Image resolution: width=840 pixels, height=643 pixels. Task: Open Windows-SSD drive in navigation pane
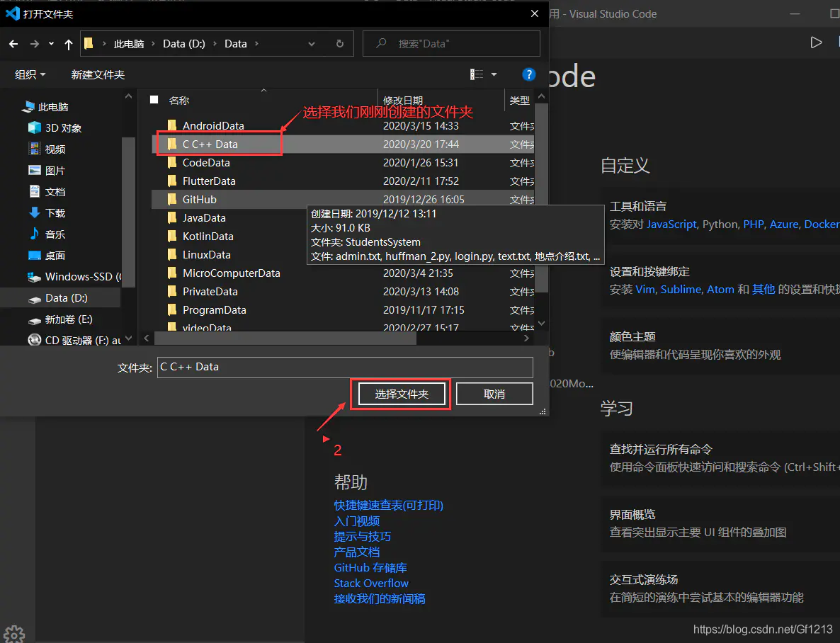(74, 276)
